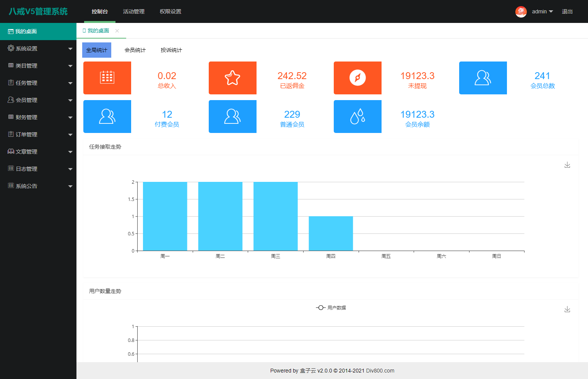Expand the 财务管理 sidebar menu
Viewport: 588px width, 379px height.
(x=38, y=117)
